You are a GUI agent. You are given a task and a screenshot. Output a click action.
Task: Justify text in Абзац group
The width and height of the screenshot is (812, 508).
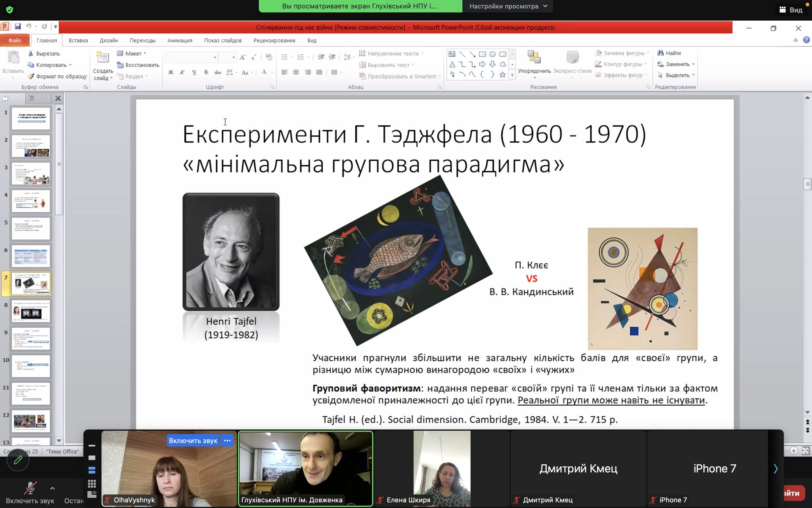pyautogui.click(x=319, y=72)
